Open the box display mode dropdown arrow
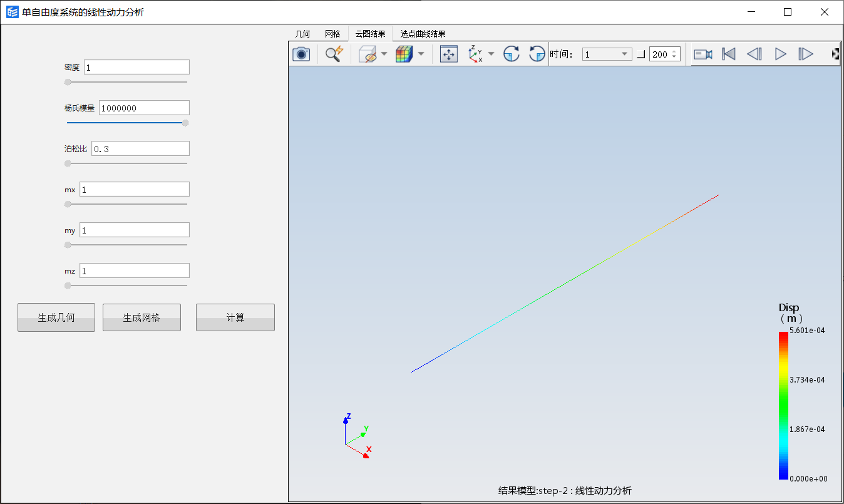 click(384, 54)
